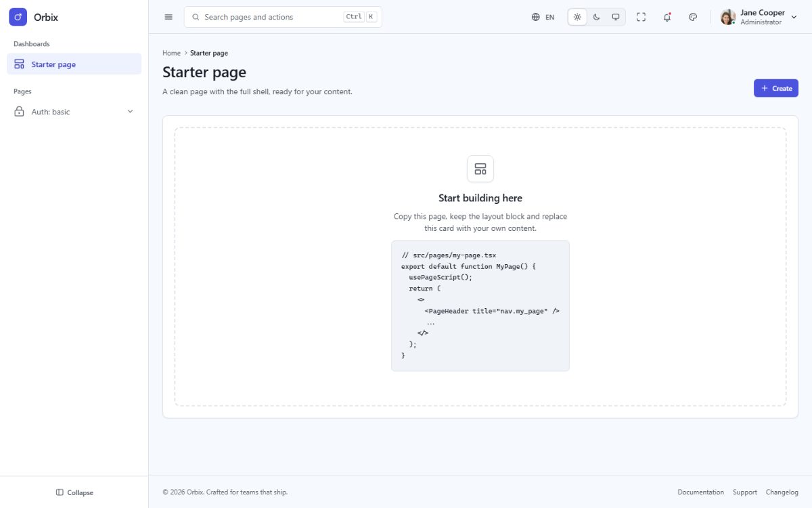
Task: Click the Pages sidebar section label
Action: click(x=22, y=91)
